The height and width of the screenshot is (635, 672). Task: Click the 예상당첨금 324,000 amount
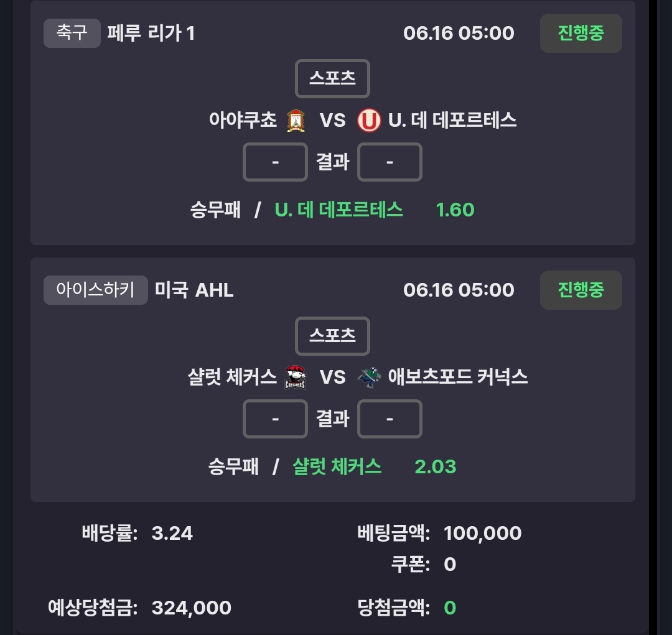(192, 608)
